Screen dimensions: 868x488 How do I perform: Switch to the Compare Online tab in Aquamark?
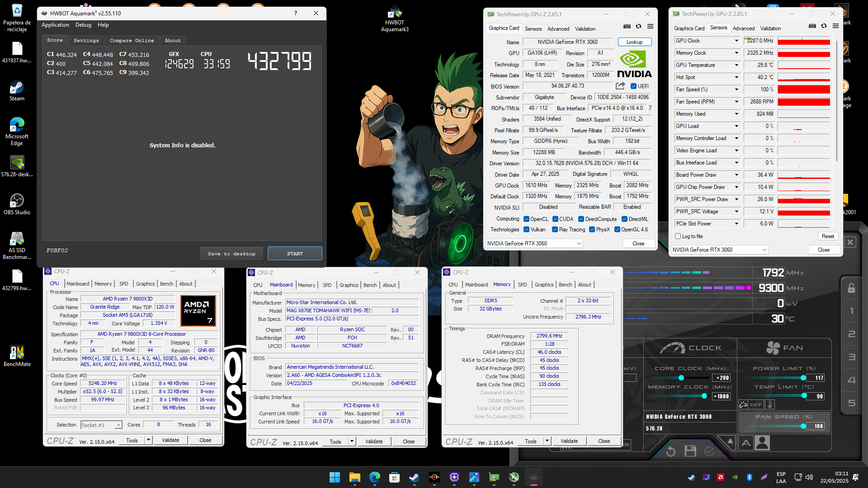pyautogui.click(x=132, y=40)
